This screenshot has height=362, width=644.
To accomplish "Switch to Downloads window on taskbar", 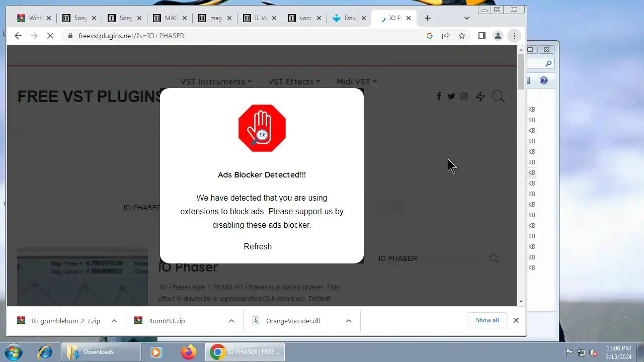I will [101, 352].
